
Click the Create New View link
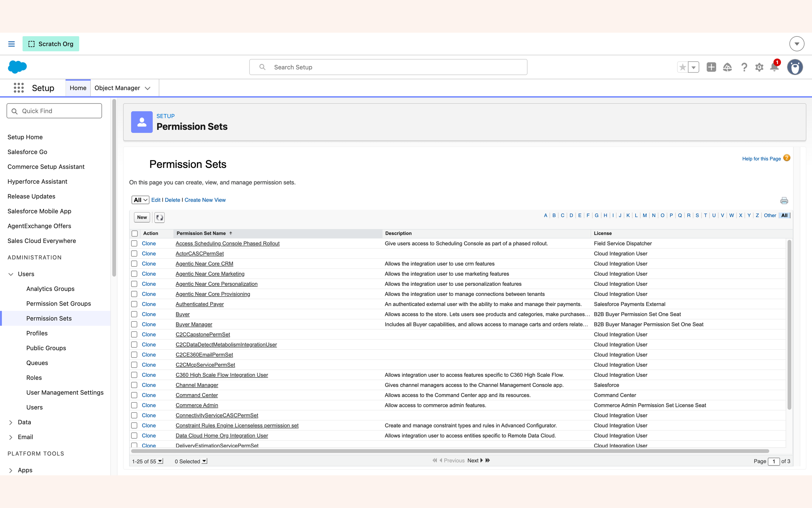point(205,200)
